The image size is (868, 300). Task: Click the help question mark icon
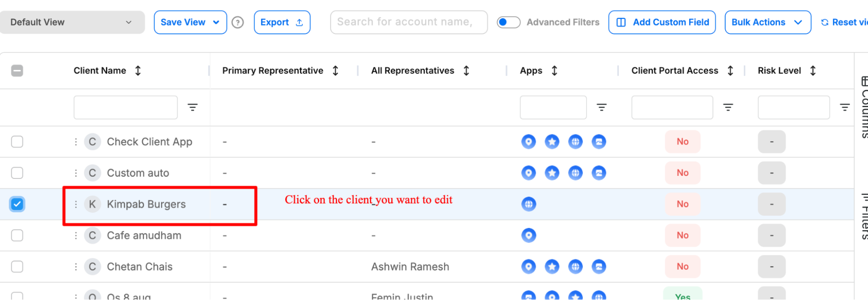pos(238,22)
